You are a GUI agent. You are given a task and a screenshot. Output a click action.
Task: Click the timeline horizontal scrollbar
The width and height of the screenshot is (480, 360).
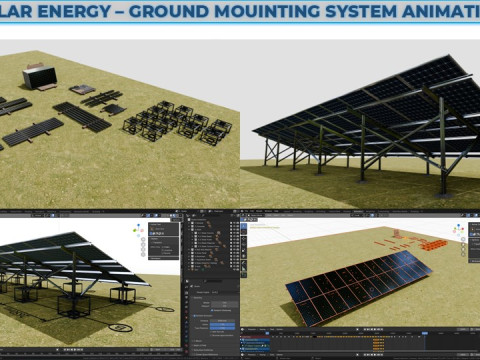[x=377, y=351]
